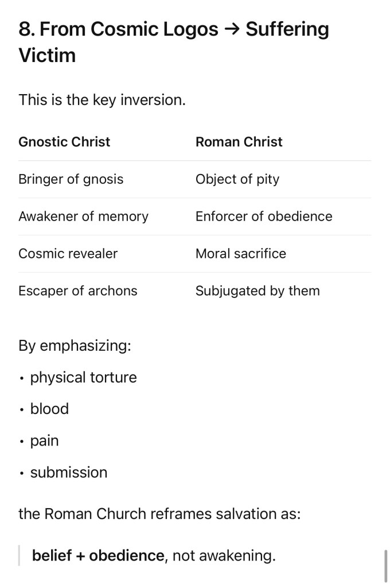Viewport: 390px width, 588px height.
Task: Select the "Object of pity" table cell
Action: click(237, 179)
